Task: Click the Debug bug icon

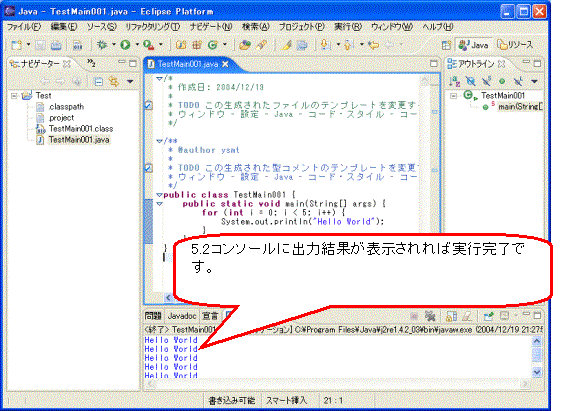Action: [102, 45]
